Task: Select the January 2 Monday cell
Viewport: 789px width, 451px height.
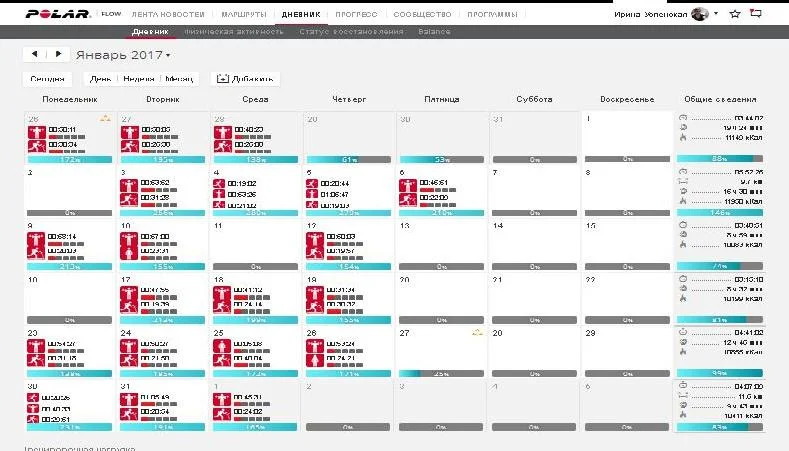Action: click(x=69, y=191)
